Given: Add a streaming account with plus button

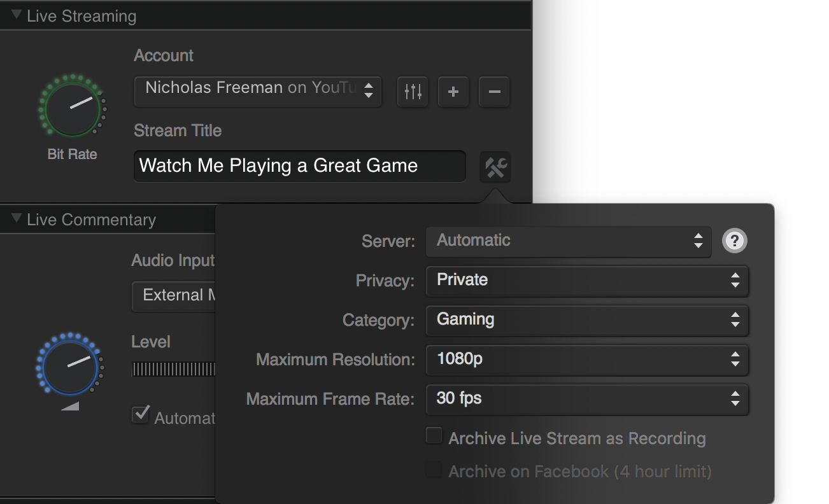Looking at the screenshot, I should [x=453, y=92].
